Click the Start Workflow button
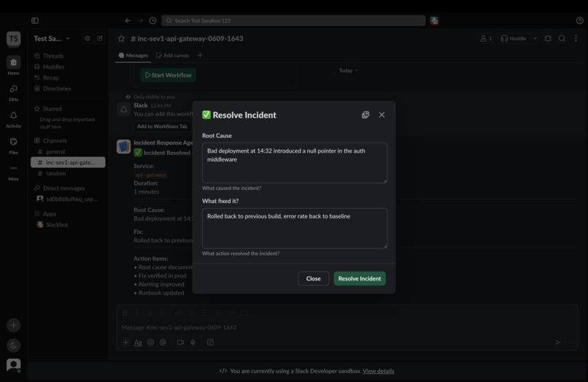 pyautogui.click(x=168, y=75)
